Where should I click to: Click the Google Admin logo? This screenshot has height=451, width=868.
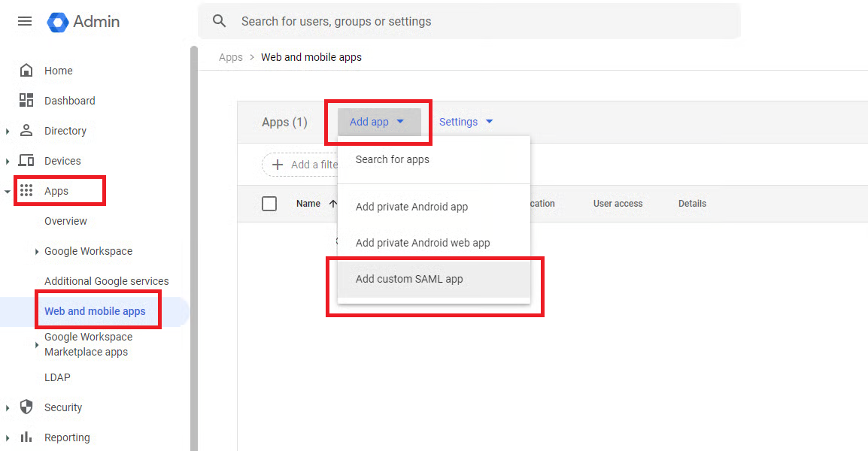(83, 22)
